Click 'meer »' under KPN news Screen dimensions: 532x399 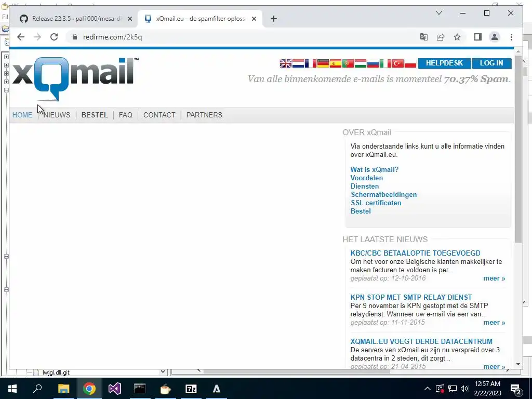494,322
